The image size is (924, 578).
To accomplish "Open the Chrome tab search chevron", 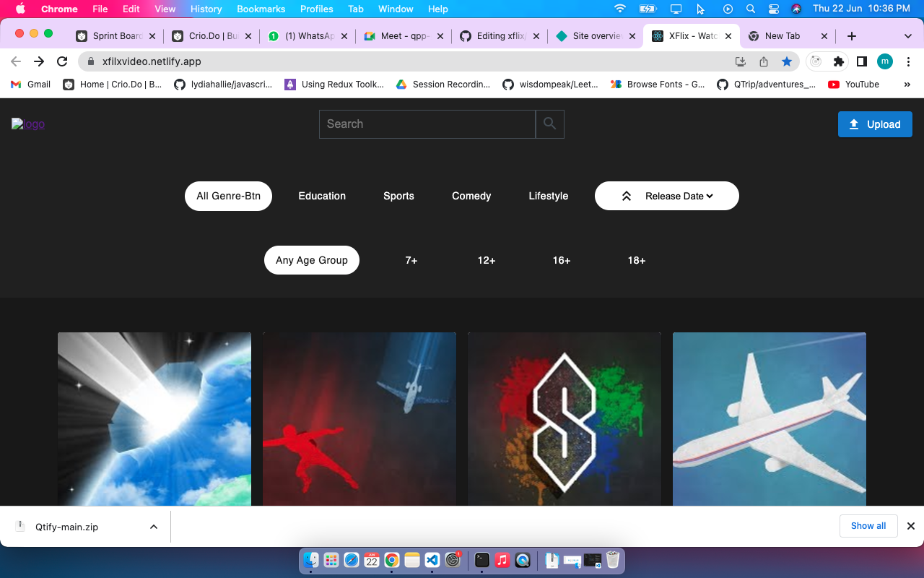I will [x=908, y=35].
